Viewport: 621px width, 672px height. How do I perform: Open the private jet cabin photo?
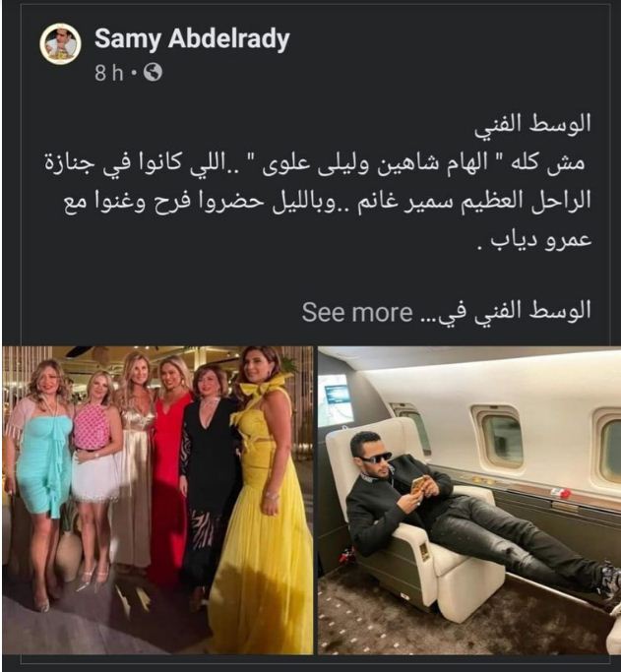469,500
